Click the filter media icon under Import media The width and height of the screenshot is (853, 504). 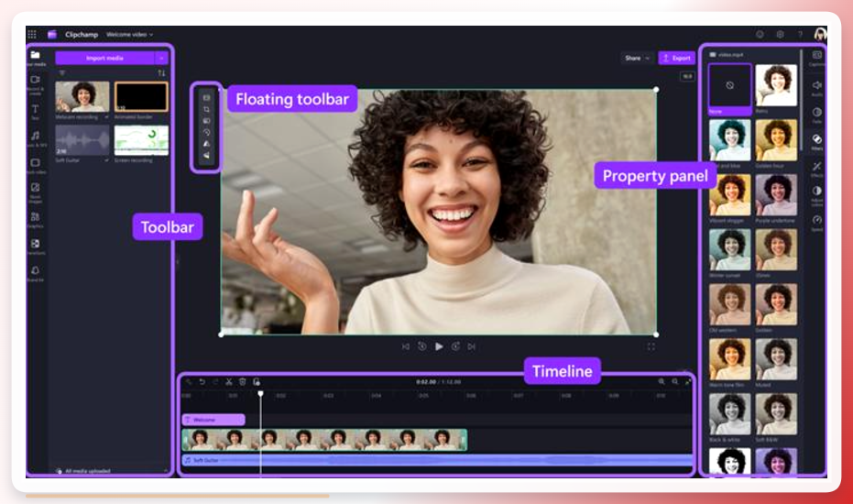click(x=62, y=73)
